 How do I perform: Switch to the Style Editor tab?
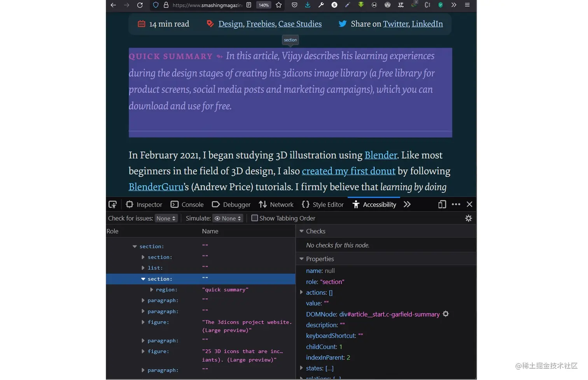[323, 205]
